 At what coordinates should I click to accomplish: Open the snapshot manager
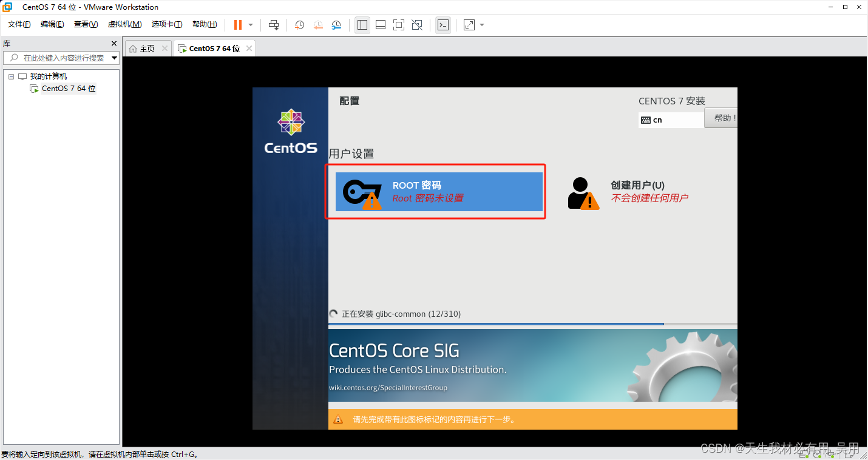pos(336,25)
